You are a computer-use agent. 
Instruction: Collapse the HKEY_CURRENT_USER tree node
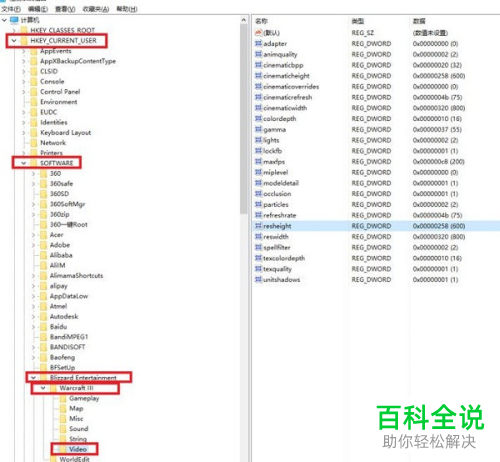(14, 41)
